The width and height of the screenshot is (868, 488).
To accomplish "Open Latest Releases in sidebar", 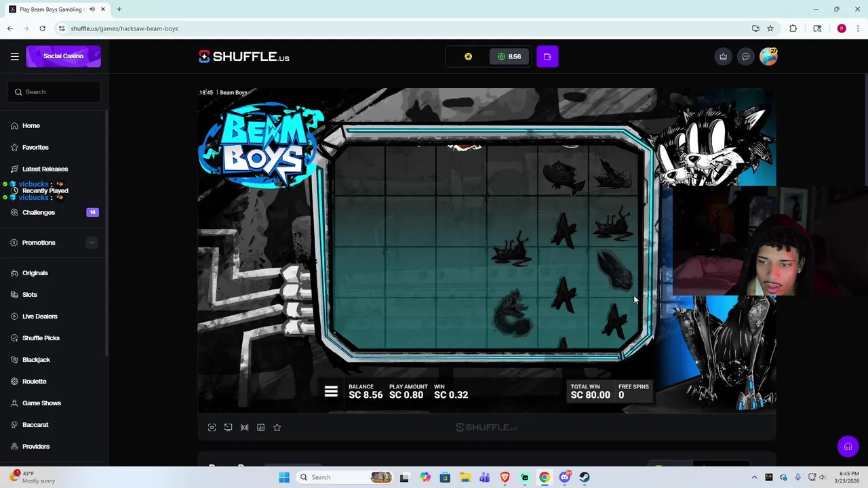I will [45, 169].
